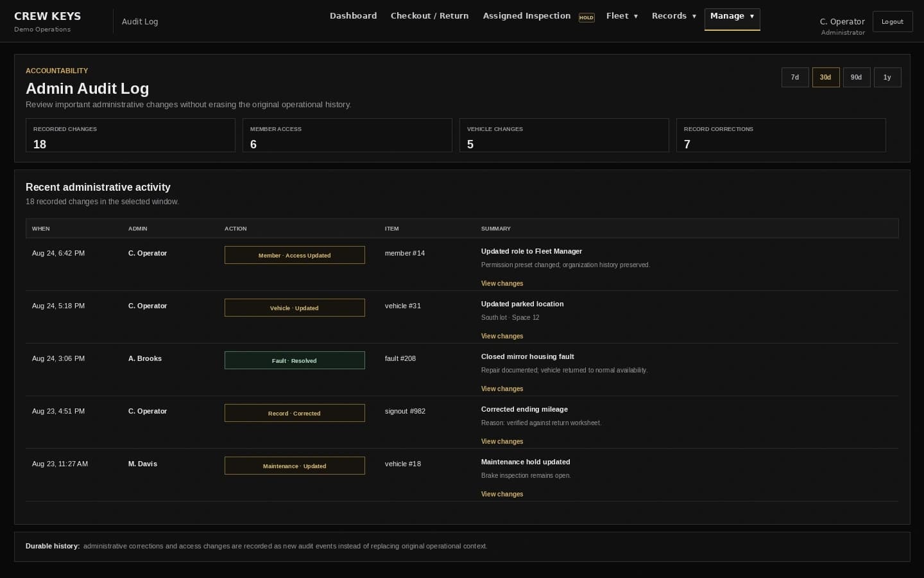Click item vehicle #18
The height and width of the screenshot is (578, 924).
(403, 464)
